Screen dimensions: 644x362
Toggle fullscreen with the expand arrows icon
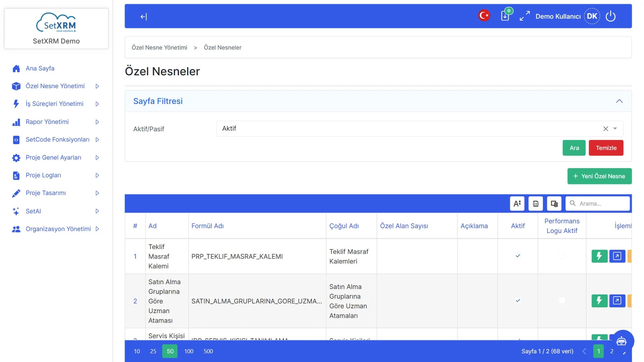525,16
